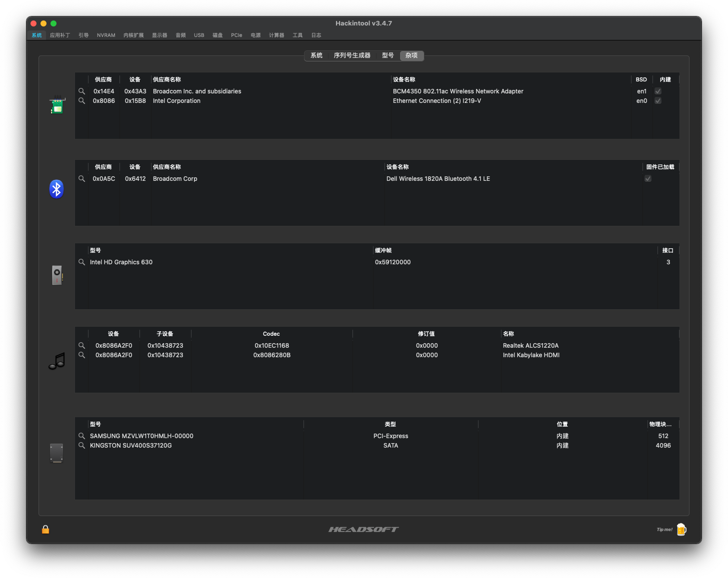Click physical block value 4096
The height and width of the screenshot is (578, 728).
[663, 446]
